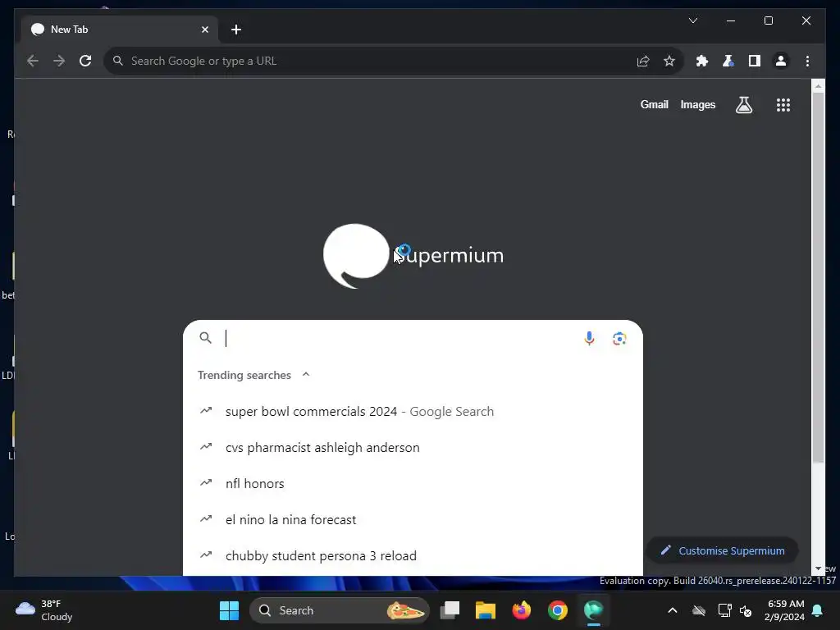Click the share page icon in address bar
This screenshot has width=840, height=630.
[643, 61]
